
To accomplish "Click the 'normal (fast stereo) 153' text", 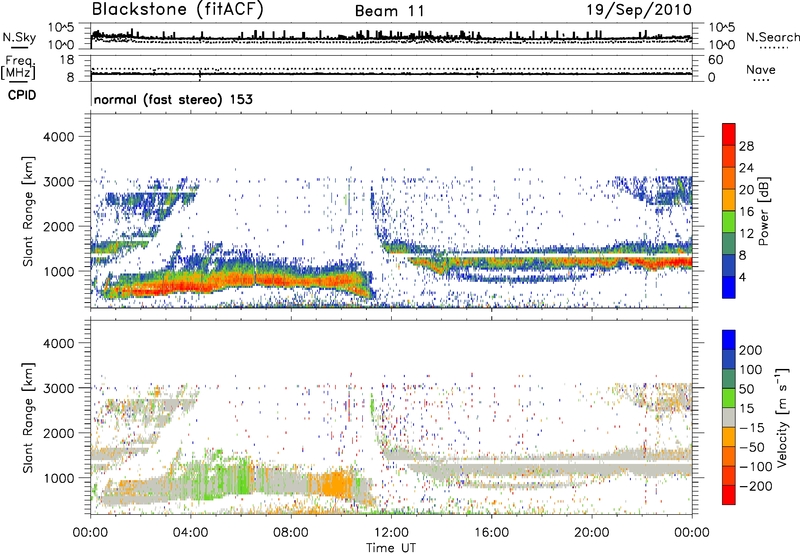I will (x=173, y=99).
